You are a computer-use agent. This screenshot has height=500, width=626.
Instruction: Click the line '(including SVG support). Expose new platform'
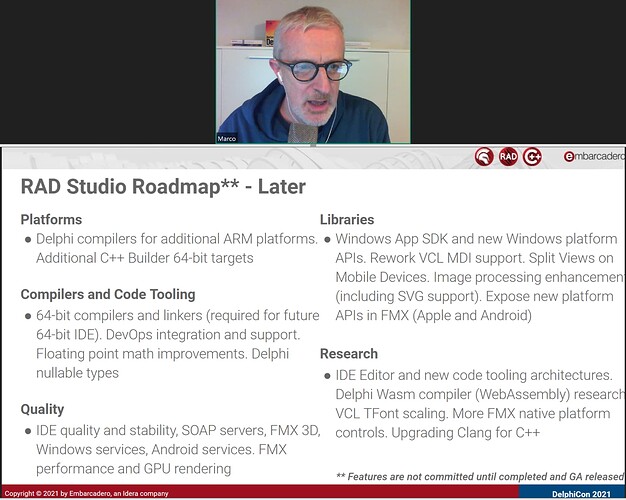coord(474,296)
